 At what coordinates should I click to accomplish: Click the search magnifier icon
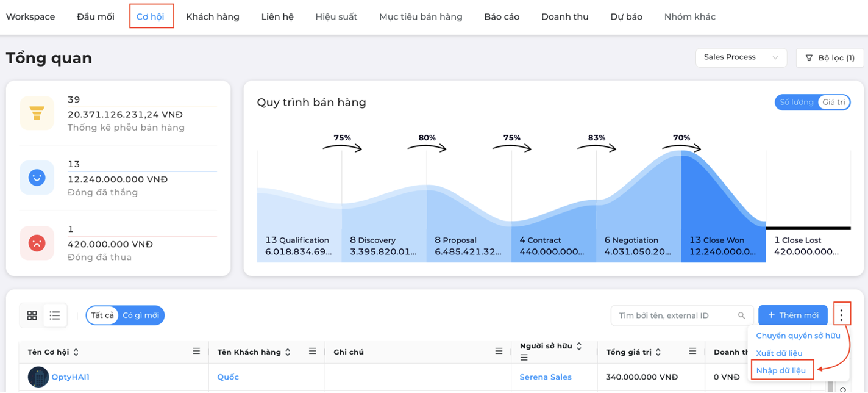click(x=742, y=315)
